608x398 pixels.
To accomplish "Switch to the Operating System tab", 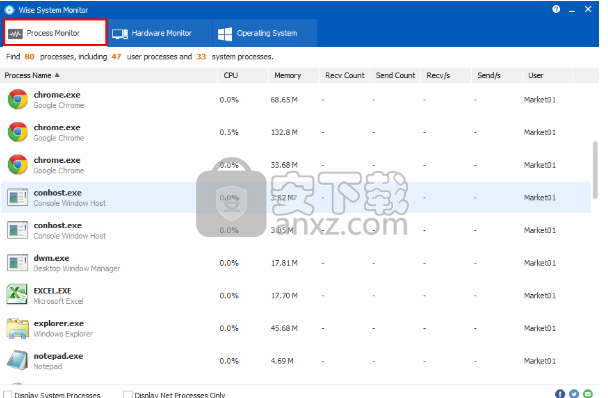I will click(265, 33).
